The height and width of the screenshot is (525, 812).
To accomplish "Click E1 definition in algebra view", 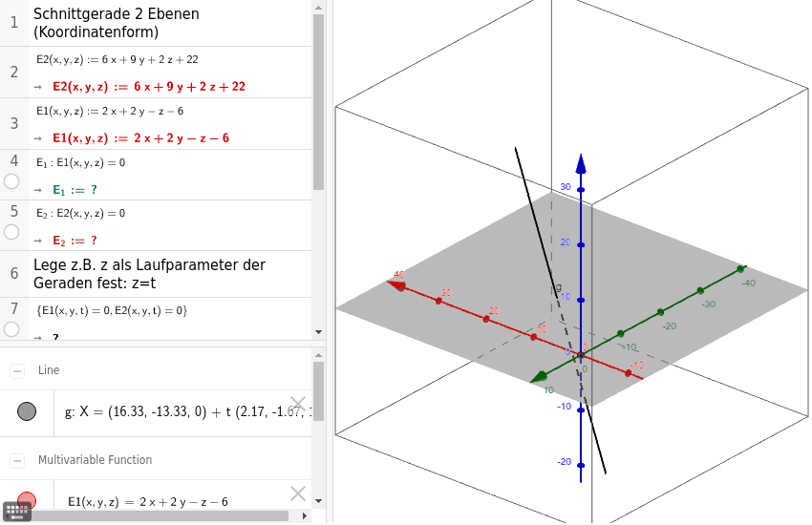I will 147,502.
